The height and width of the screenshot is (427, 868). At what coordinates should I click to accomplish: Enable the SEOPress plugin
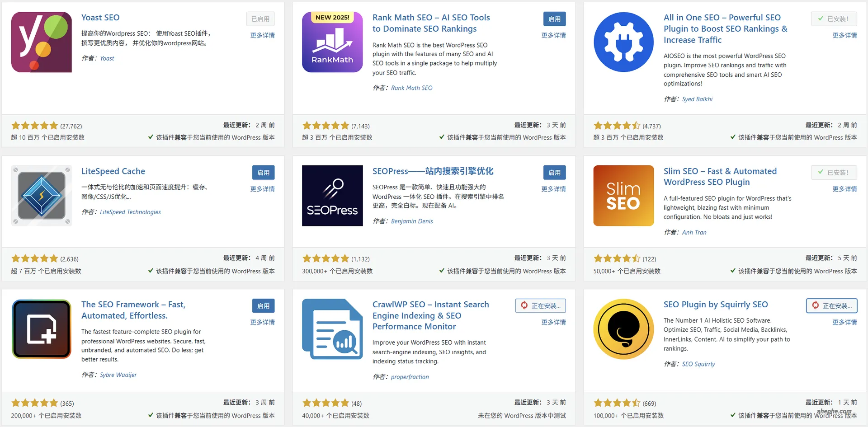554,173
